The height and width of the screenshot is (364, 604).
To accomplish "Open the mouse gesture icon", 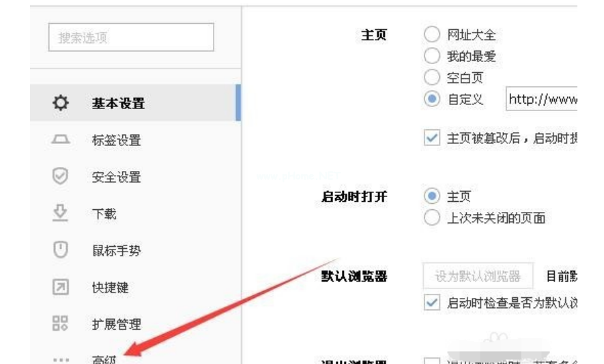I will (61, 250).
